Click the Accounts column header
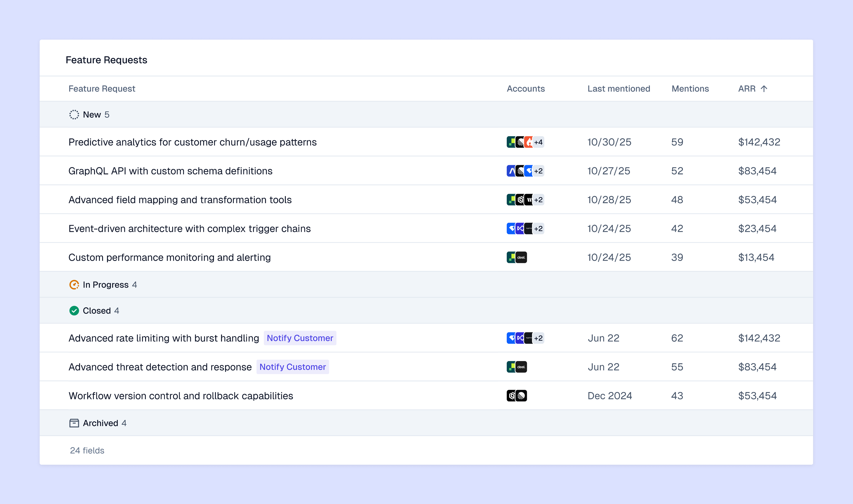The height and width of the screenshot is (504, 853). point(526,89)
